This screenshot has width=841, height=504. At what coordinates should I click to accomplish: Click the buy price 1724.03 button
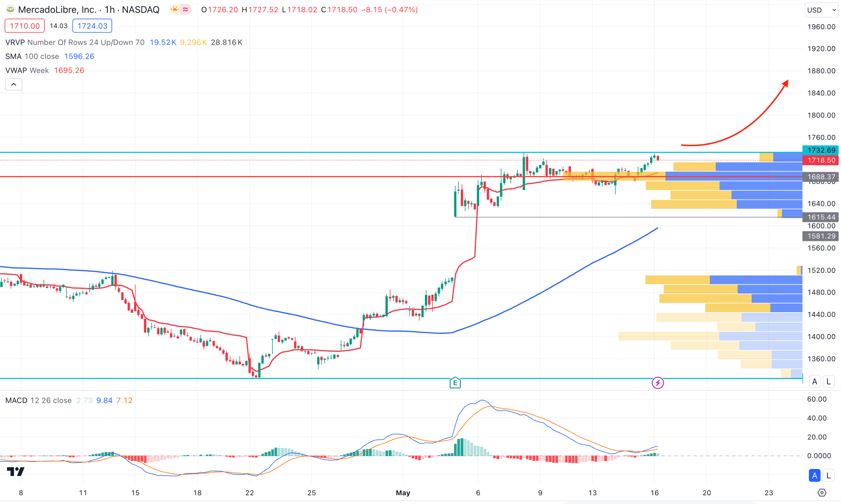(92, 26)
